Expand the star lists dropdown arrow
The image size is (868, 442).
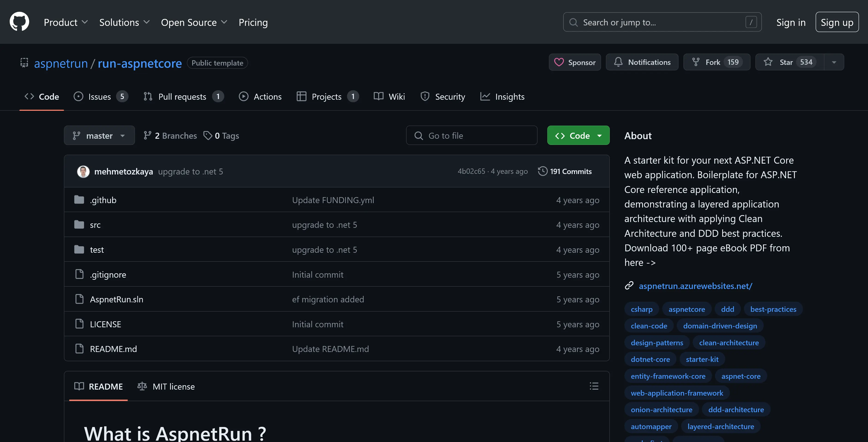834,62
